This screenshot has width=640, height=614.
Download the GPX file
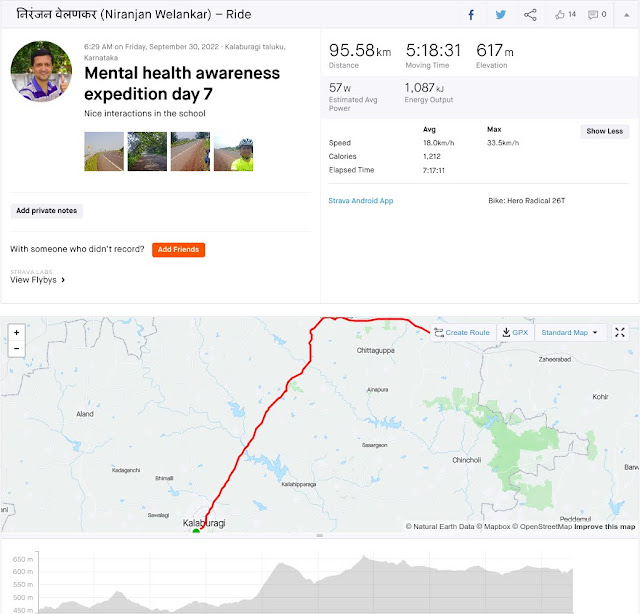(515, 332)
